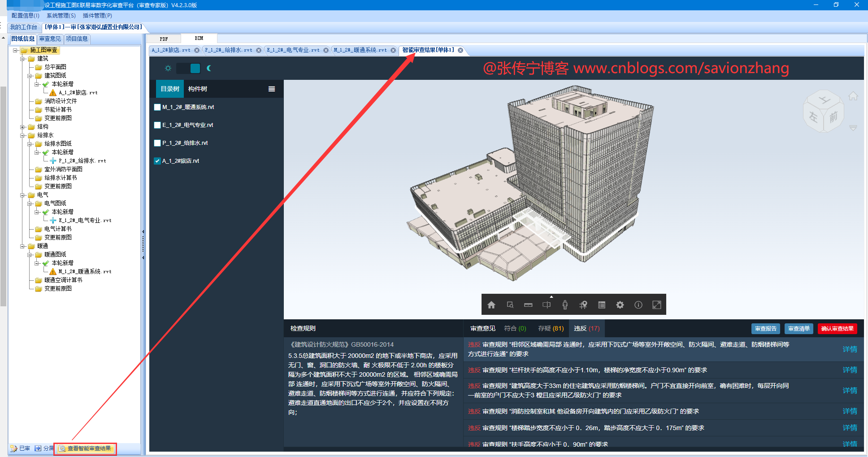Check the E_1_2#_电气专业.rvt model checkbox
The width and height of the screenshot is (868, 457).
tap(157, 125)
